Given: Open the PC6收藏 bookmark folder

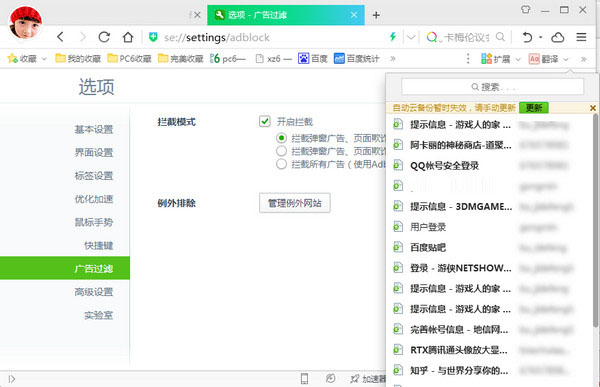Looking at the screenshot, I should 129,59.
